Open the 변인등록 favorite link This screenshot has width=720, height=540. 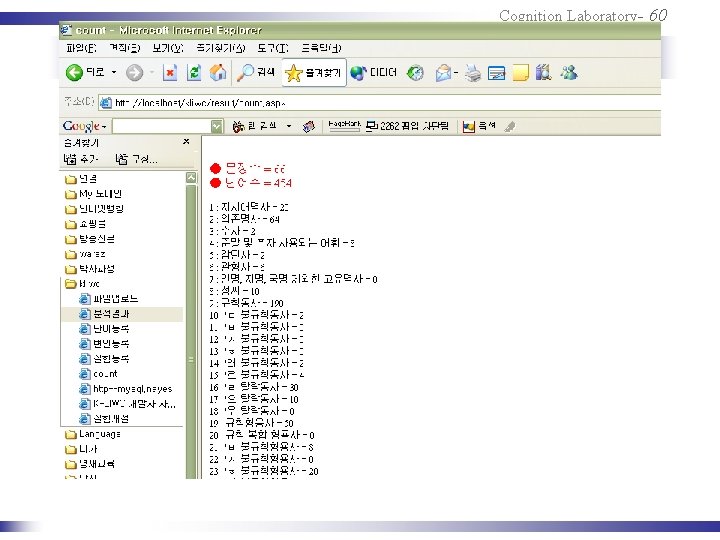point(104,344)
